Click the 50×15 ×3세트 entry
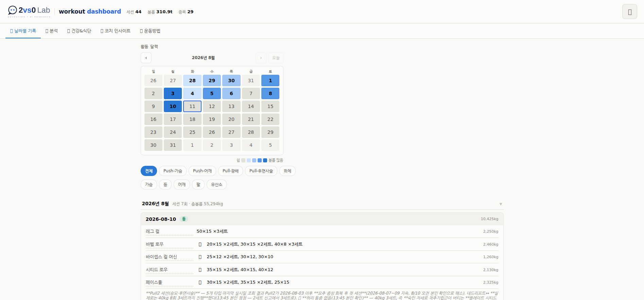Screen dimensions: 644x300 (212, 231)
